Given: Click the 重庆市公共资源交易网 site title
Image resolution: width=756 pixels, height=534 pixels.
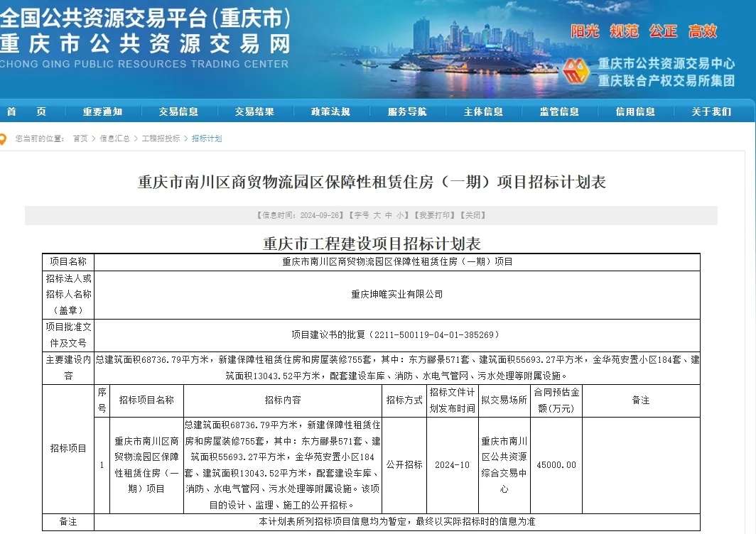Looking at the screenshot, I should pos(145,43).
